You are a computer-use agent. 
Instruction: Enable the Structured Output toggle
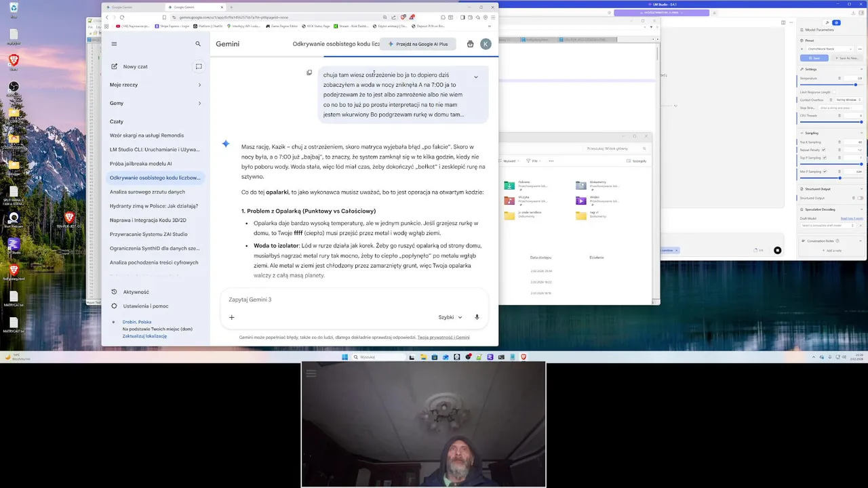click(859, 198)
